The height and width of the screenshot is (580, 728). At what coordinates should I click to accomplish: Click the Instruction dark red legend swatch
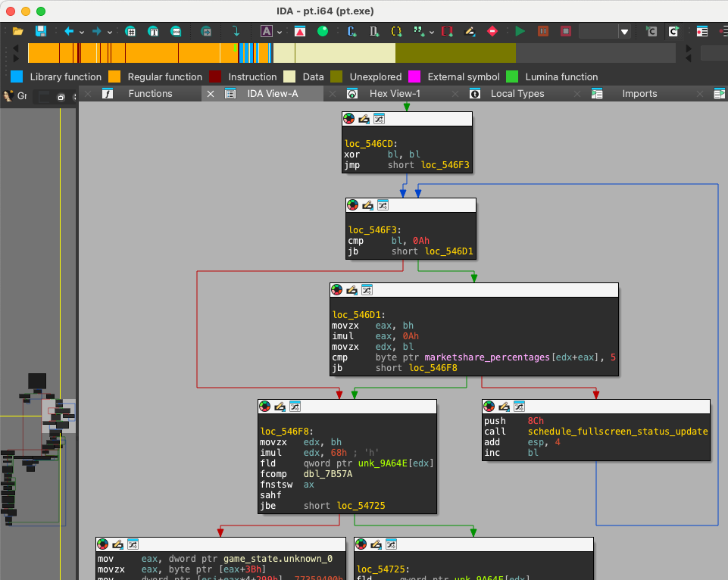pos(215,76)
